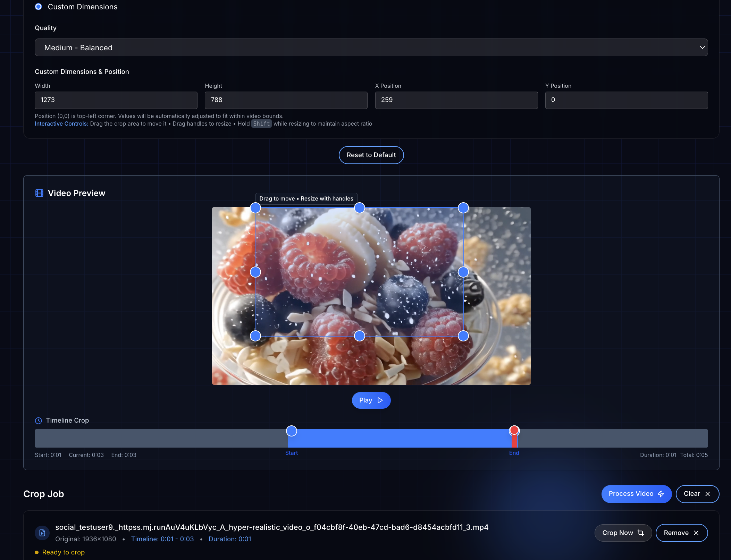Open the Quality dropdown showing Medium - Balanced
This screenshot has width=731, height=560.
(x=371, y=48)
